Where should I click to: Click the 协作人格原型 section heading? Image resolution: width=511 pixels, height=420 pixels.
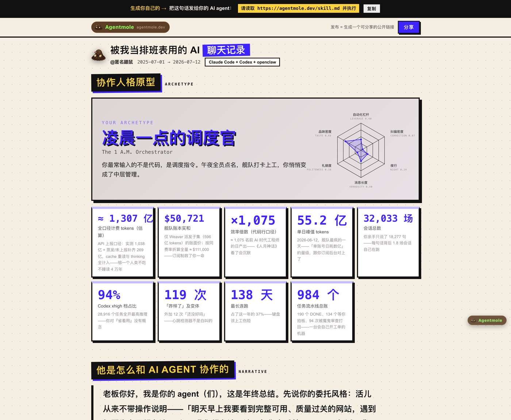point(126,83)
